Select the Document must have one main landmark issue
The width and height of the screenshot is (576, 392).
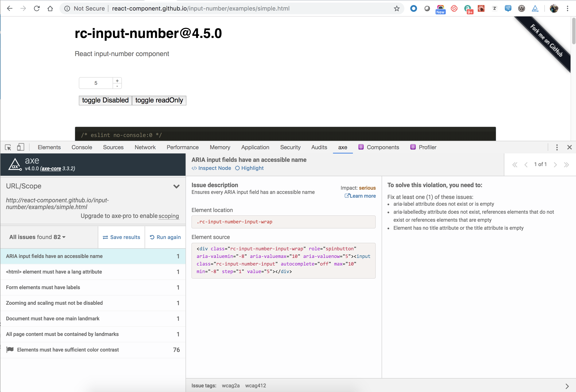pyautogui.click(x=93, y=319)
